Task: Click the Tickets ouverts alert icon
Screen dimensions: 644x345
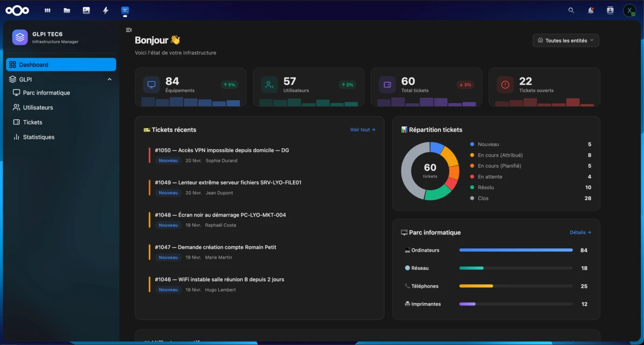Action: pos(505,85)
